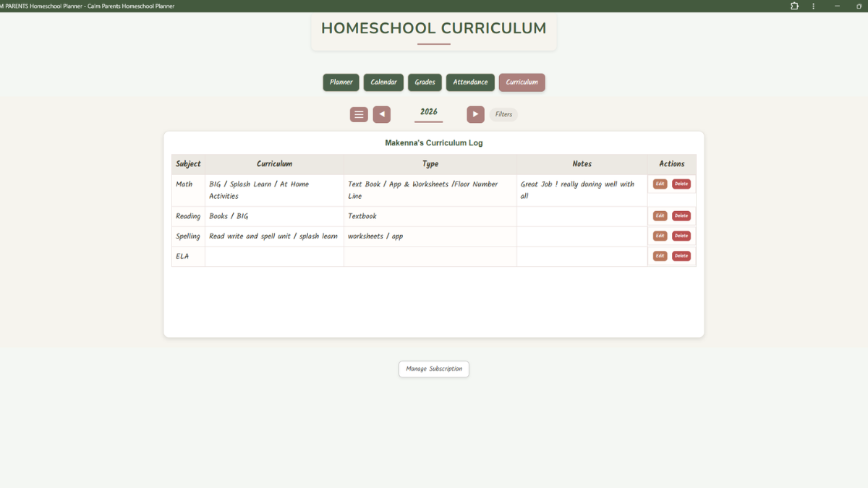Click 'Text Book / App & Worksheets' type cell

[x=430, y=190]
